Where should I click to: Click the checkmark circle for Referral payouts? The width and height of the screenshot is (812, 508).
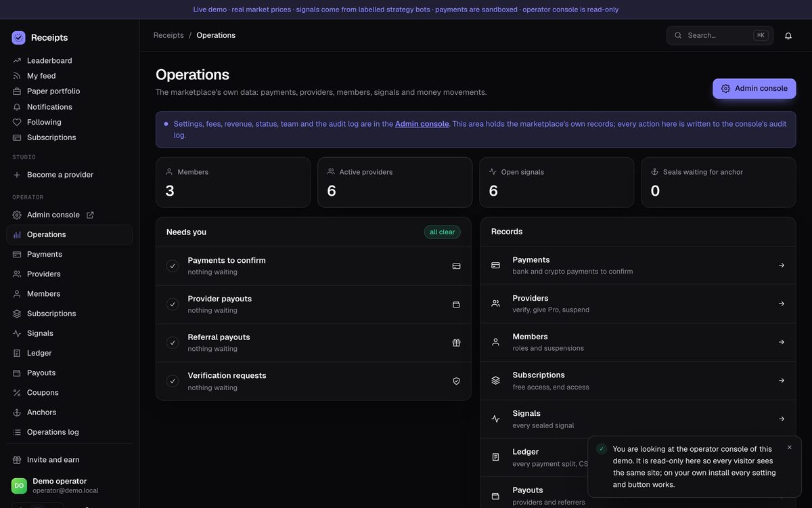pyautogui.click(x=173, y=343)
